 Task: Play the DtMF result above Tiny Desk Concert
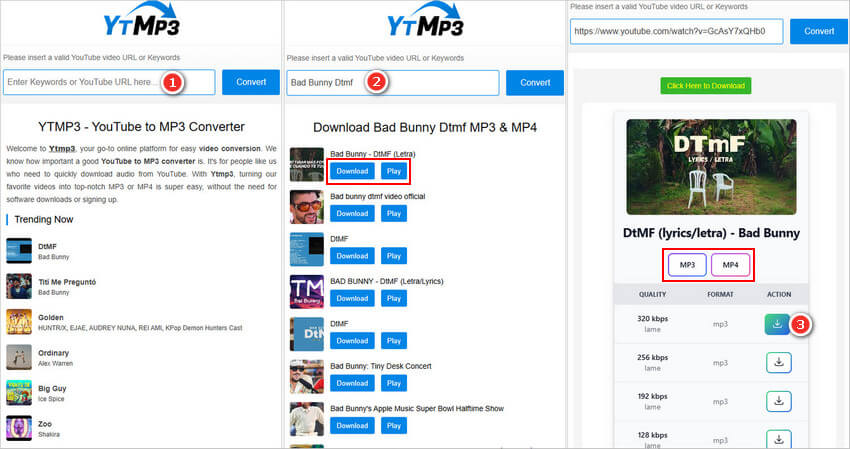click(394, 341)
